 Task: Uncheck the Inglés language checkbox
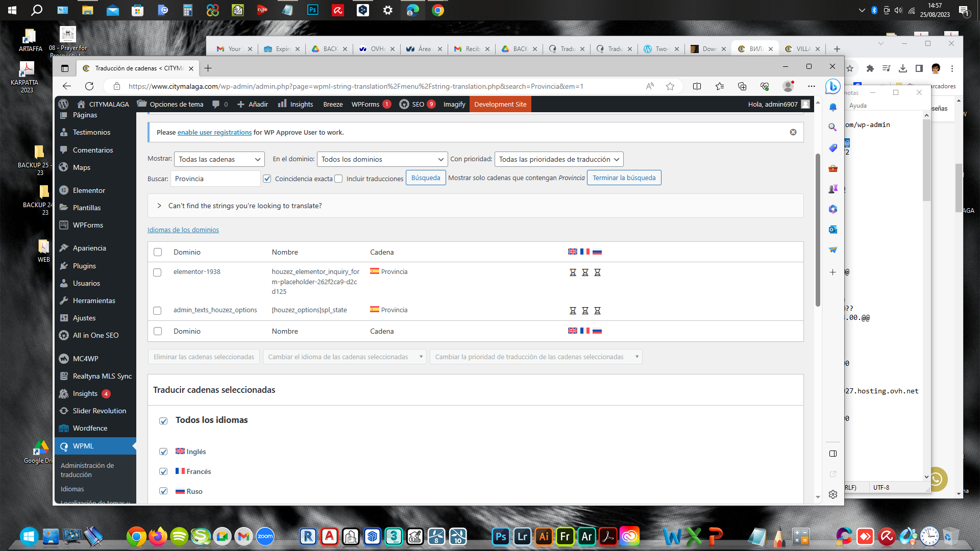(163, 452)
